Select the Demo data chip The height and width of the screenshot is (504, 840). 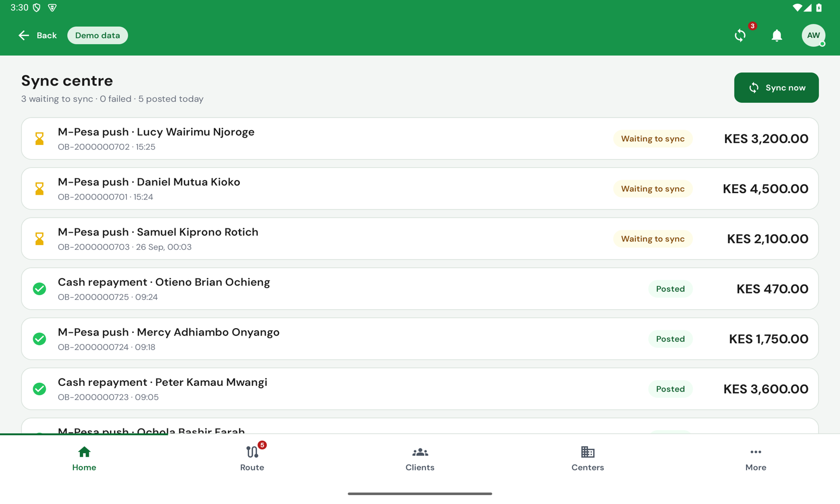(x=98, y=35)
